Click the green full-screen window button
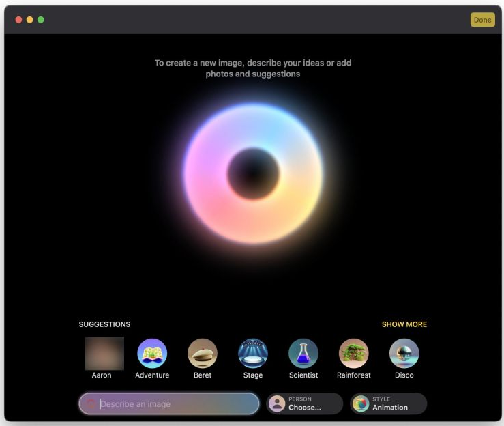 click(41, 20)
